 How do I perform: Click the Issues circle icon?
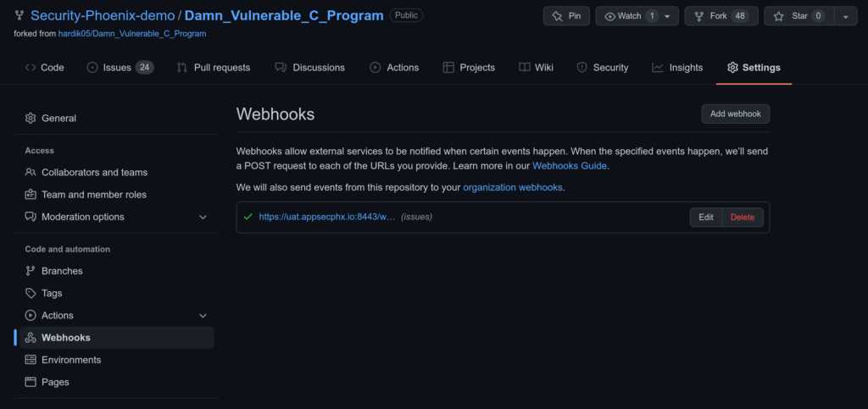coord(92,68)
